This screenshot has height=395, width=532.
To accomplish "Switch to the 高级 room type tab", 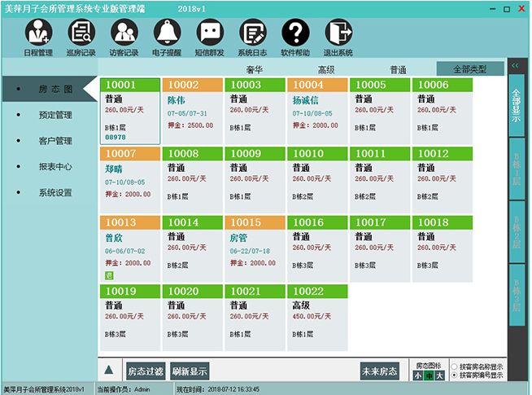I will coord(326,69).
